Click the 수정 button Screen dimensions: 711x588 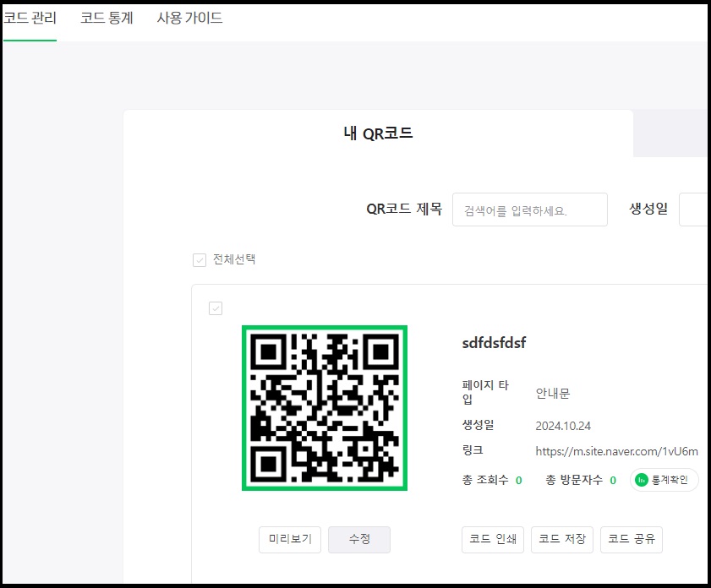359,540
